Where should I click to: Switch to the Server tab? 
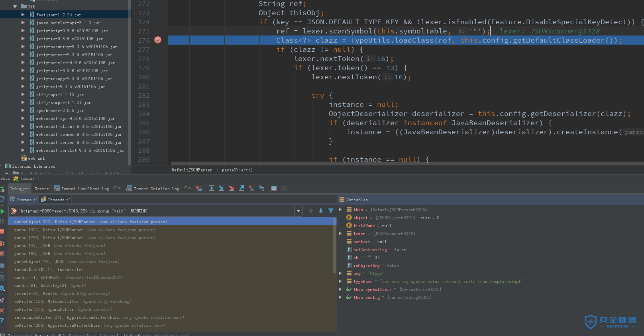pyautogui.click(x=41, y=189)
